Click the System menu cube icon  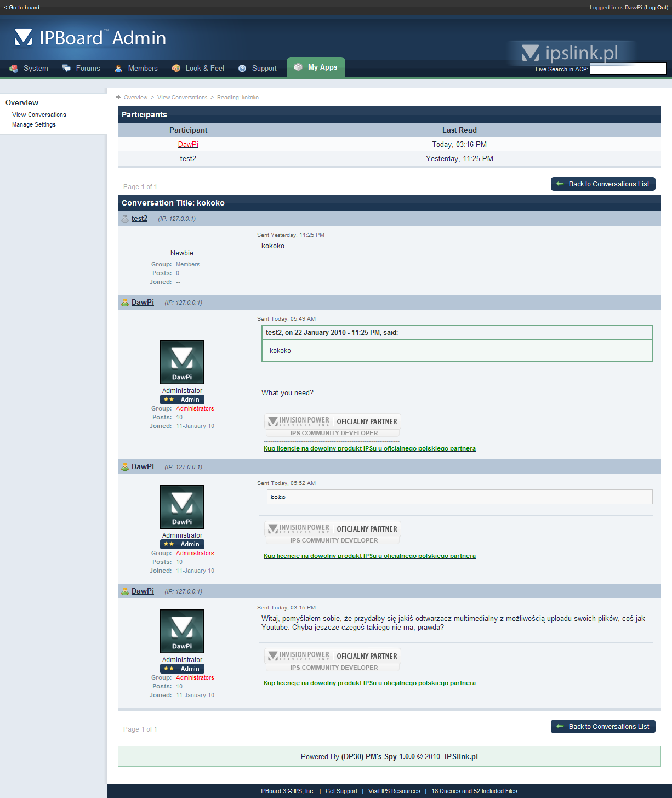pos(14,69)
